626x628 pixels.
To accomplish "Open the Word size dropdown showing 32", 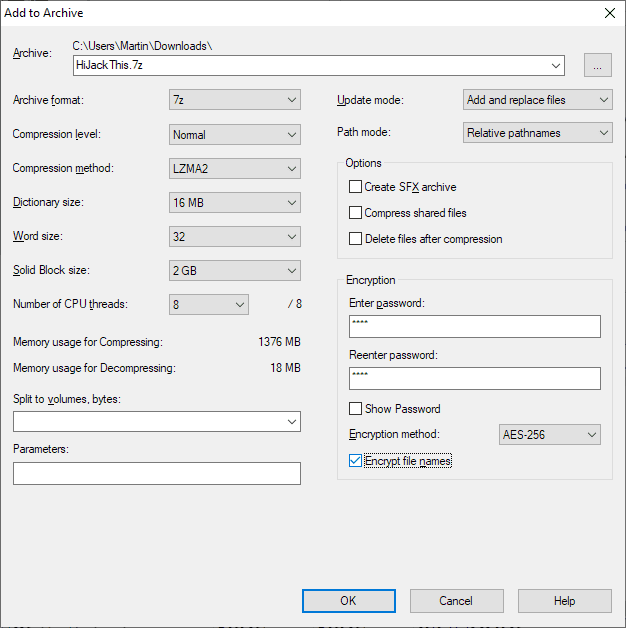I will click(235, 237).
